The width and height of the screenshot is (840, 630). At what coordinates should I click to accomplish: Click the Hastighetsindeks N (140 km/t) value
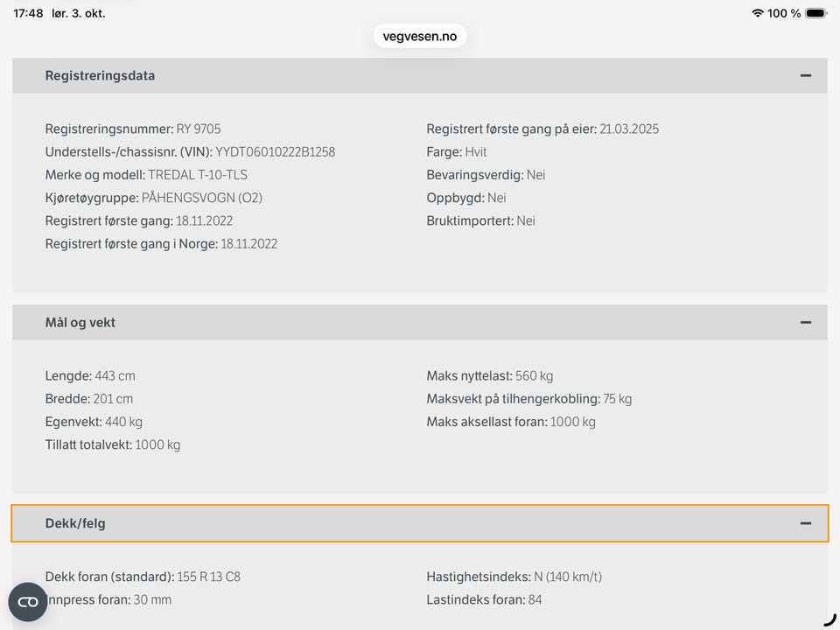point(568,577)
